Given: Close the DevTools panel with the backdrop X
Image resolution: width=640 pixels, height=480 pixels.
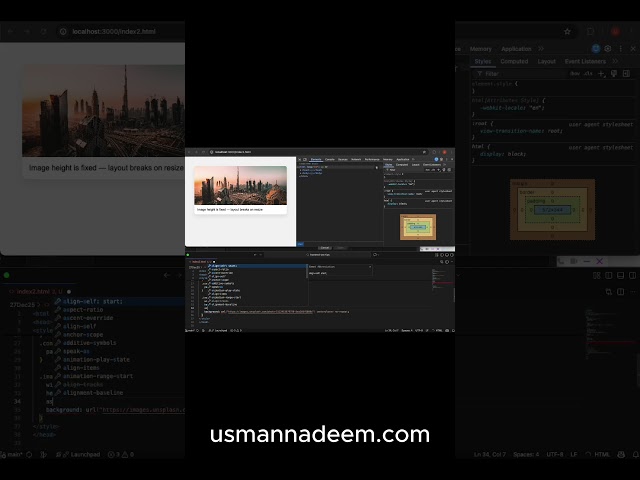Looking at the screenshot, I should pyautogui.click(x=633, y=49).
